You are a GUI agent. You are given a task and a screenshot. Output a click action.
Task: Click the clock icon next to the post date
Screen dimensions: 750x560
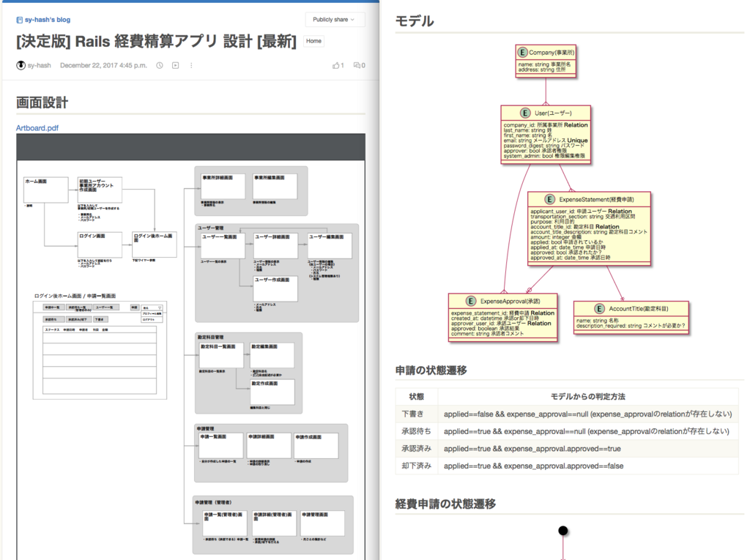pyautogui.click(x=159, y=65)
